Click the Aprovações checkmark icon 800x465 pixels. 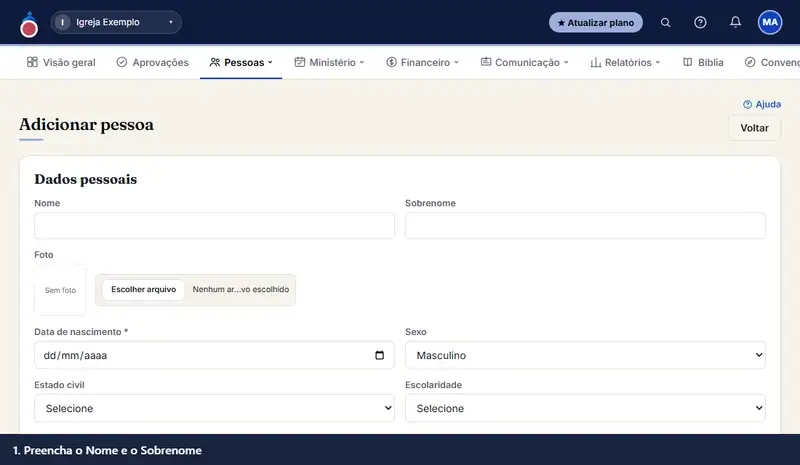point(121,62)
